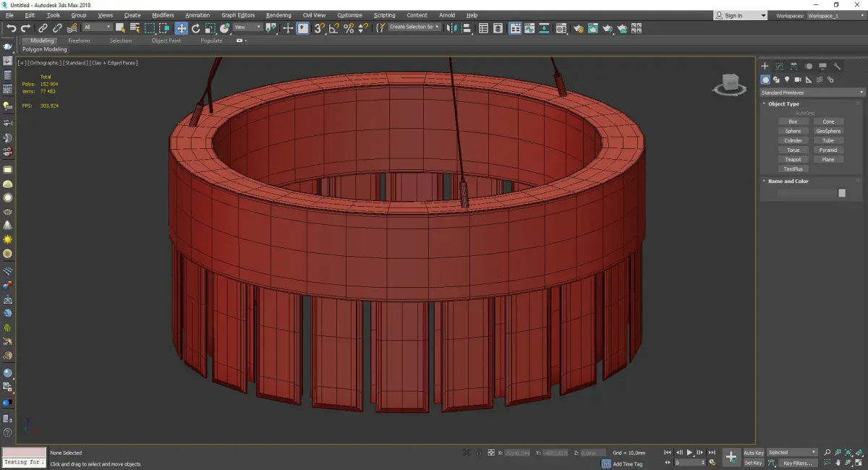
Task: Open the Graph Editors menu
Action: coord(238,15)
